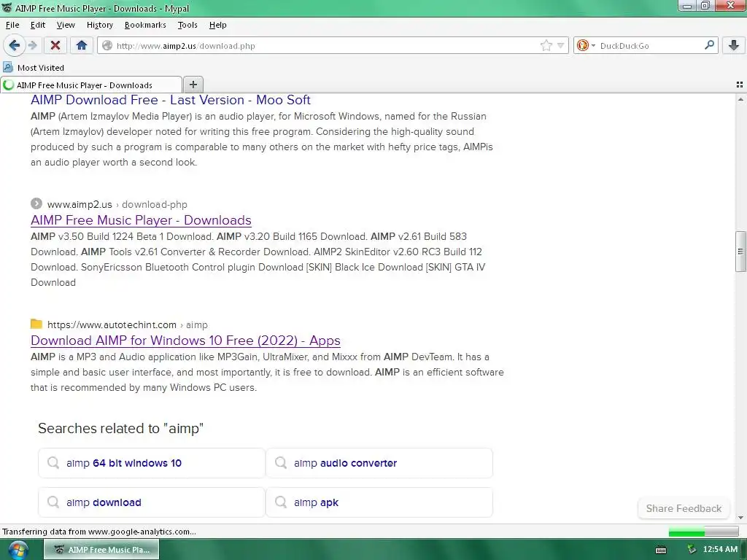Screen dimensions: 747x560
Task: Stop loading with the red X button
Action: click(x=55, y=45)
